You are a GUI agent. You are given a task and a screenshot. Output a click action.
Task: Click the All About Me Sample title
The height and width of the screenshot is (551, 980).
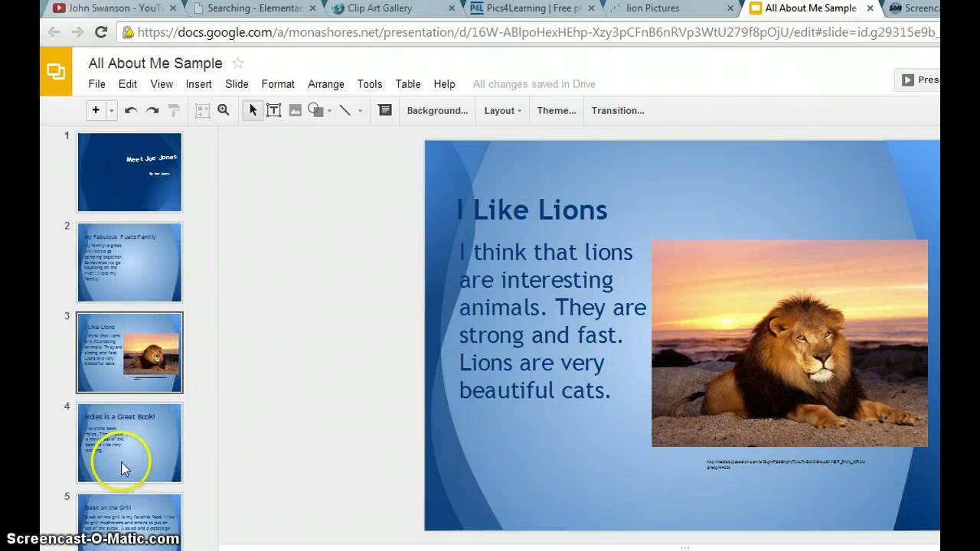click(x=155, y=64)
